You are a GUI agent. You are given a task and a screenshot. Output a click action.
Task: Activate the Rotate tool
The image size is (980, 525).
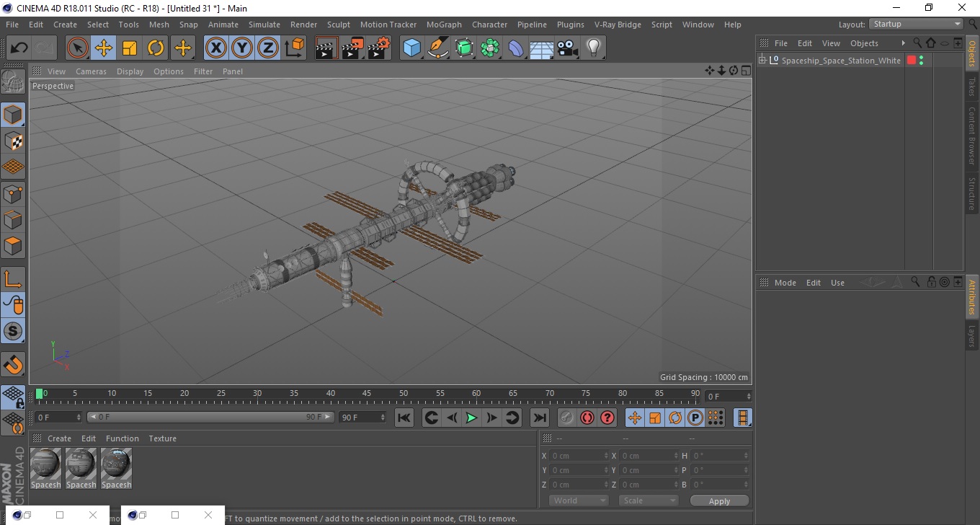[x=156, y=48]
